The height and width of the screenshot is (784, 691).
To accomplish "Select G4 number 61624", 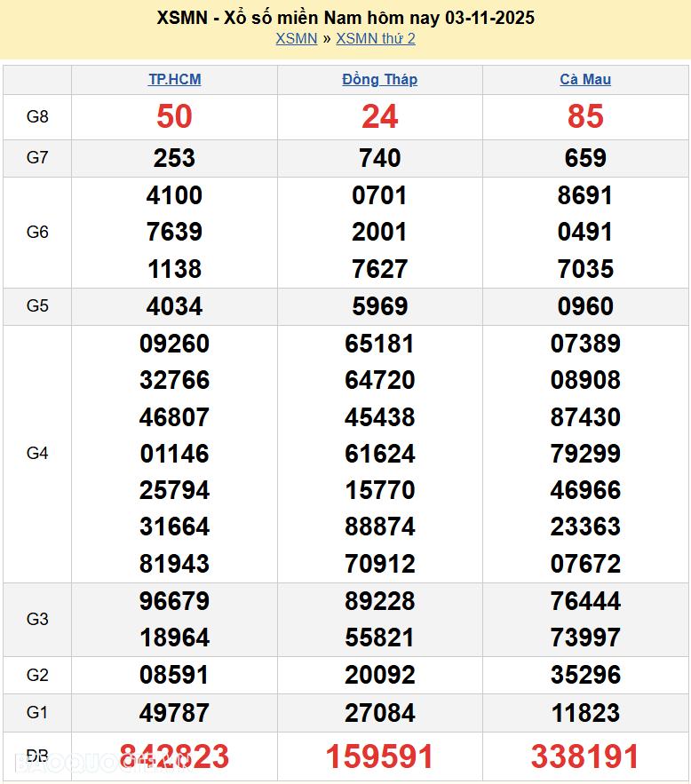I will pyautogui.click(x=379, y=454).
